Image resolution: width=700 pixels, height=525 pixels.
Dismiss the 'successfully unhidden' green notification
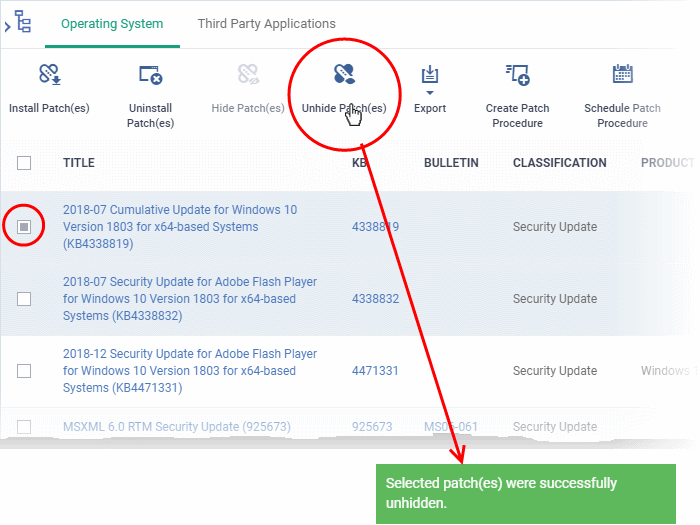[x=525, y=494]
